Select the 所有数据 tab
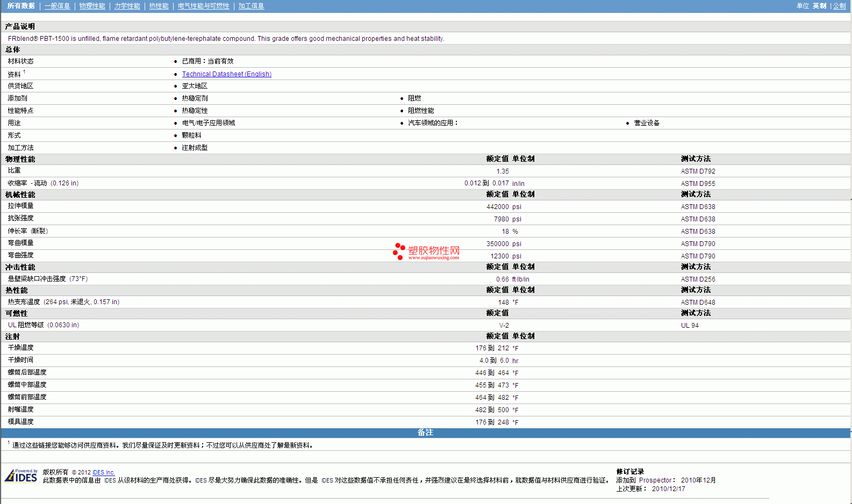Viewport: 852px width, 504px height. pos(21,6)
